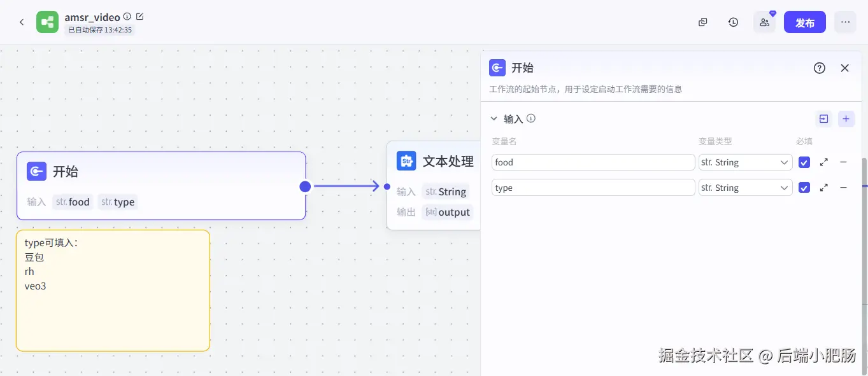Open collaborators people icon
The height and width of the screenshot is (376, 868).
point(764,22)
